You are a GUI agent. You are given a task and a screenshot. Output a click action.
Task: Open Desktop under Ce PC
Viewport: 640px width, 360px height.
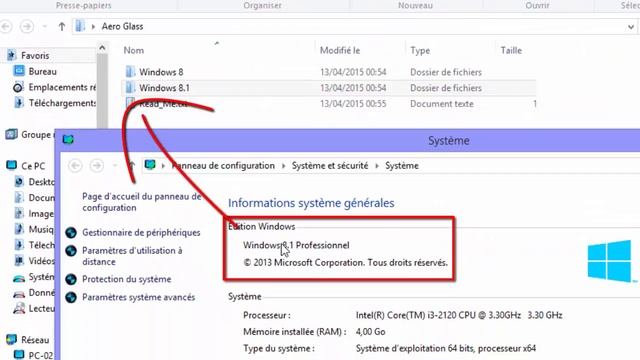[x=41, y=182]
